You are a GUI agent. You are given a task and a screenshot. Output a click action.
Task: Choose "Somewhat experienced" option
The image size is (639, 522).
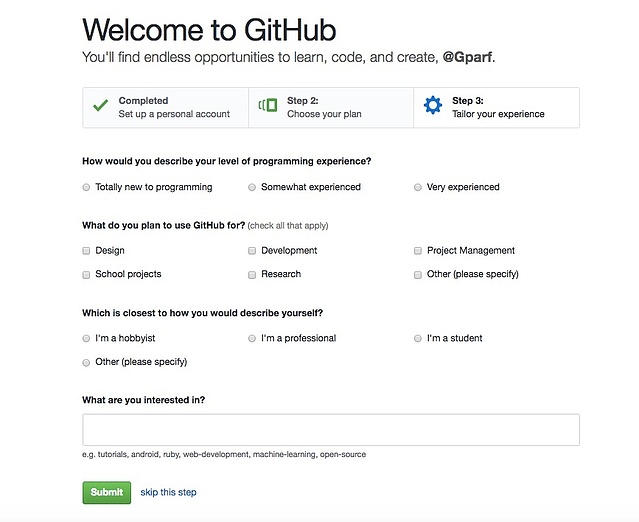point(252,187)
